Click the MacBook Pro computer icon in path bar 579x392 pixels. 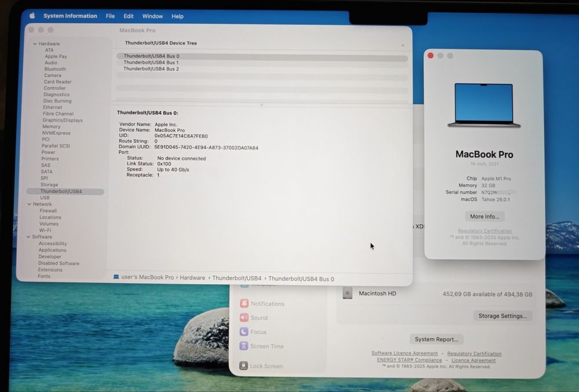click(x=116, y=277)
